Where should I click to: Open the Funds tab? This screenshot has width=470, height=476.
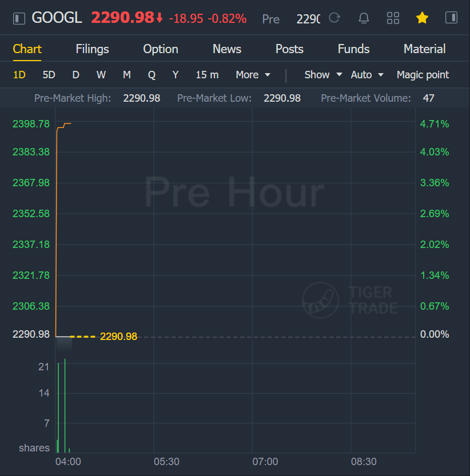[353, 49]
